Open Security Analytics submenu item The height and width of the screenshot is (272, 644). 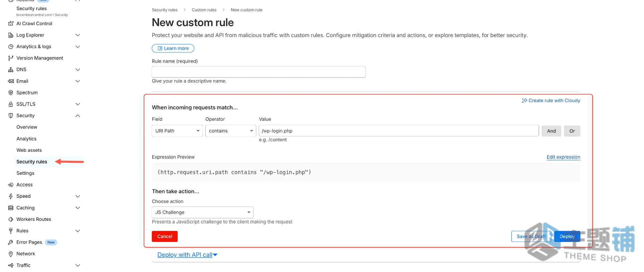tap(26, 139)
